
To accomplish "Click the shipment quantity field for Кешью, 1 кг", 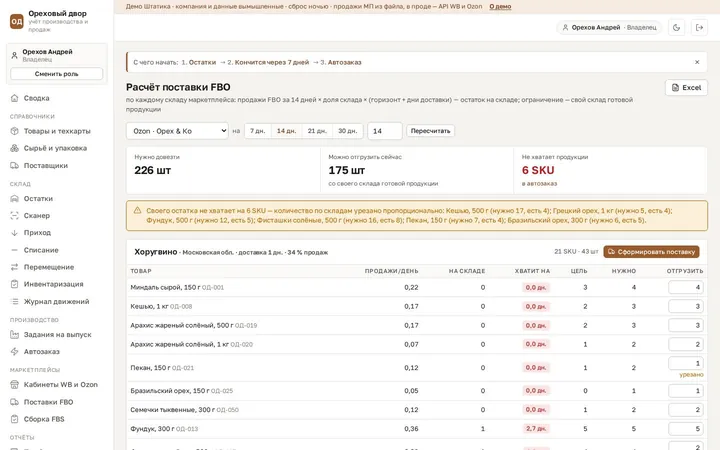I will pos(686,306).
